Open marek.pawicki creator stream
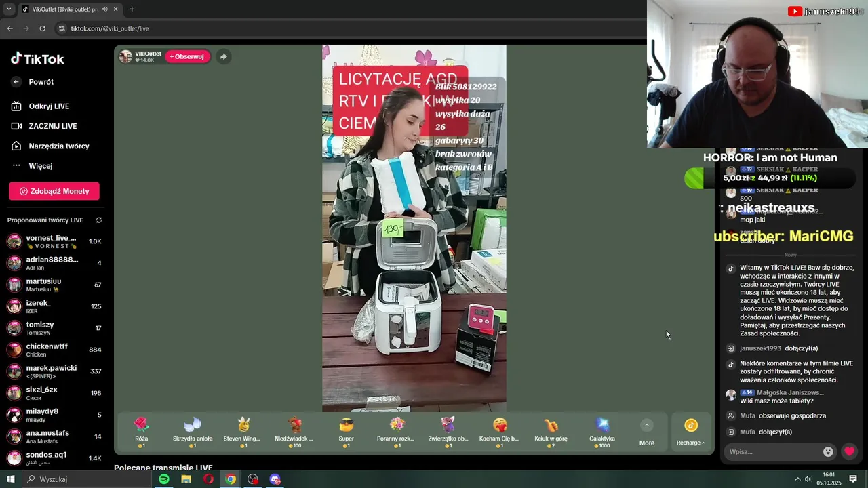Screen dimensions: 868x488 pos(54,371)
